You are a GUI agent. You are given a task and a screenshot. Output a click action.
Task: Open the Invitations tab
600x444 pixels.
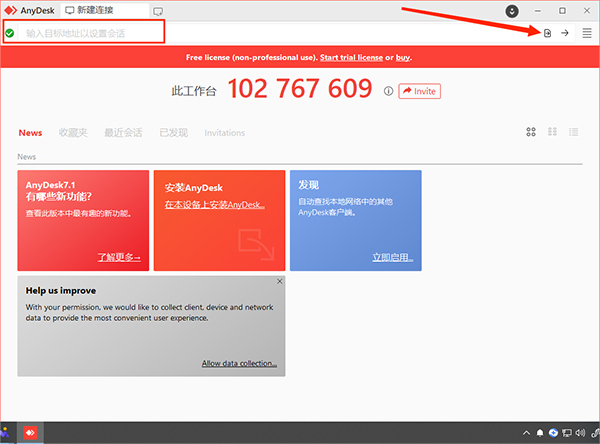[x=225, y=133]
